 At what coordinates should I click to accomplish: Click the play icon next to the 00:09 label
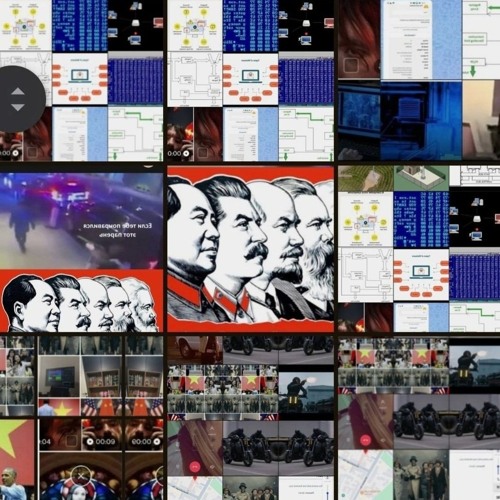pyautogui.click(x=90, y=441)
